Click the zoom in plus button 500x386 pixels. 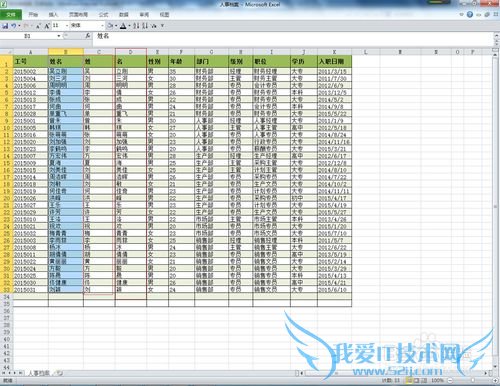coord(495,380)
